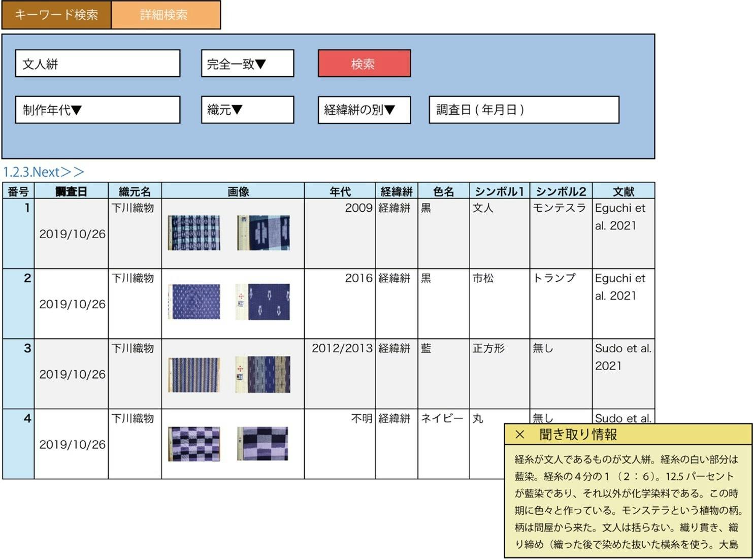Expand the 完全一致 match-type dropdown
Image resolution: width=754 pixels, height=560 pixels.
247,63
